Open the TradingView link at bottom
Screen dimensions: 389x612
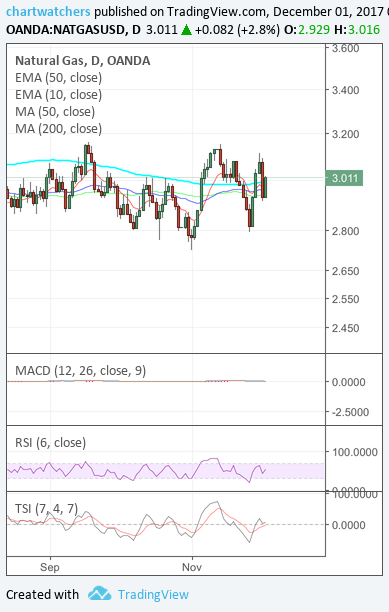[153, 594]
